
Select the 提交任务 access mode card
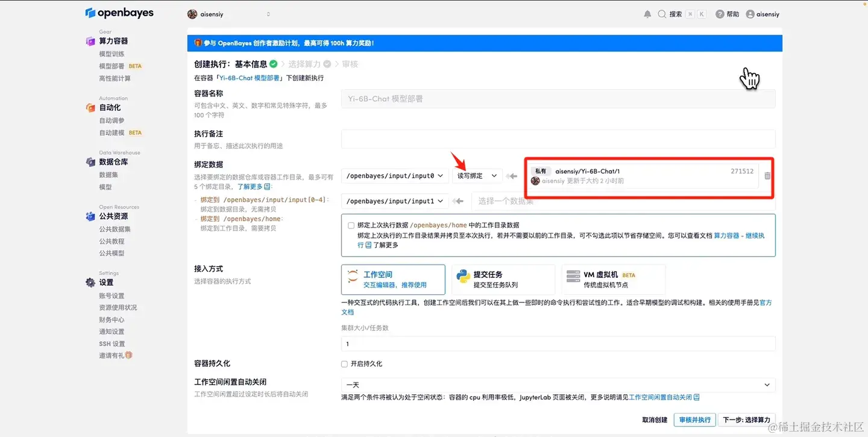pos(503,279)
